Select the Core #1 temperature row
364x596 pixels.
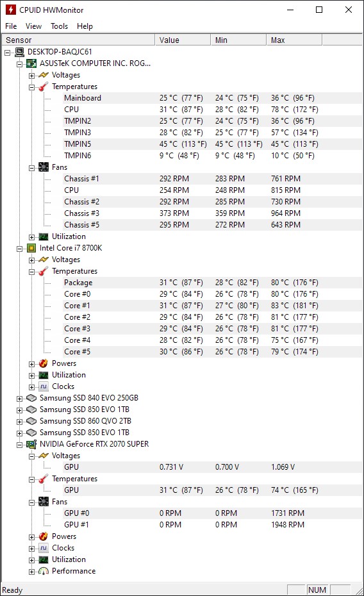[x=212, y=306]
